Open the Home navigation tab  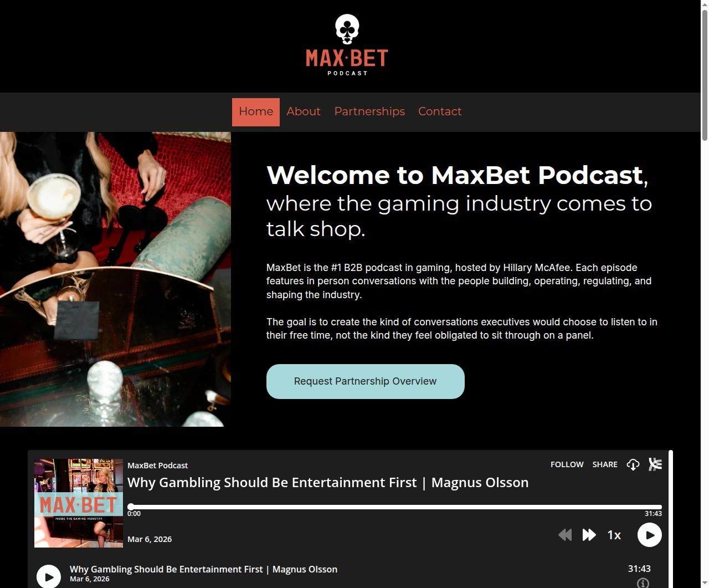(256, 112)
